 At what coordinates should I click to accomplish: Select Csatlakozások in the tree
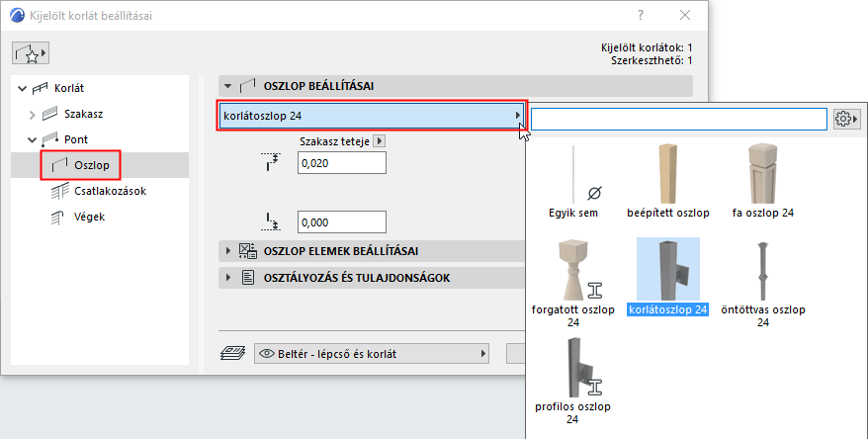coord(110,191)
